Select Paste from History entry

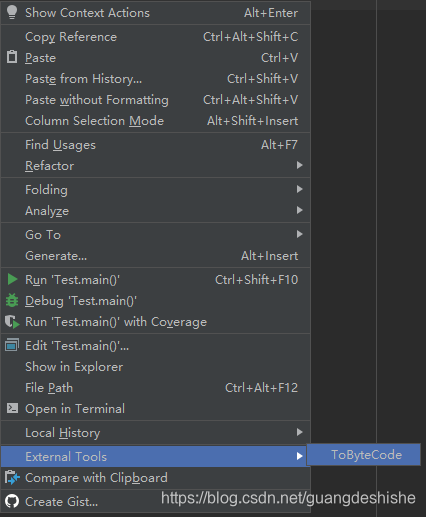(156, 79)
